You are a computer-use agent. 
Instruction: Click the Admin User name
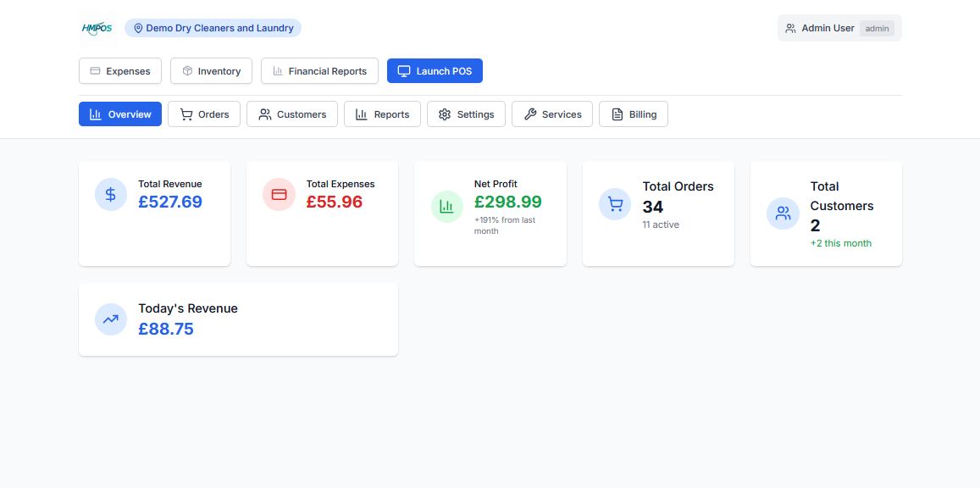point(828,28)
